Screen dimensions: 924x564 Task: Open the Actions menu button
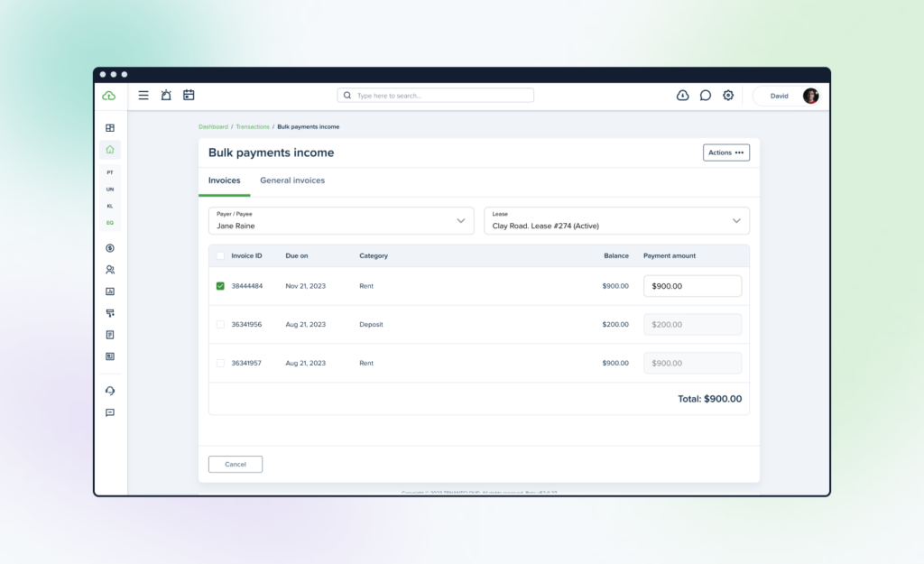(726, 153)
